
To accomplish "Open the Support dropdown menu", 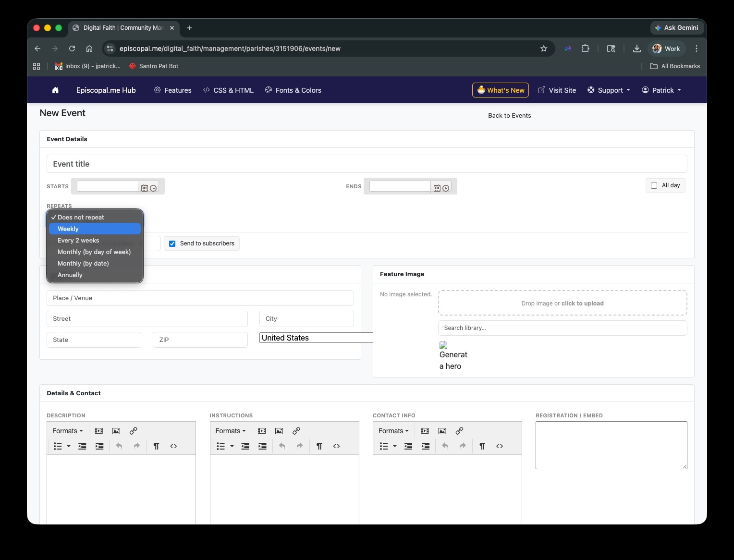I will pos(609,90).
